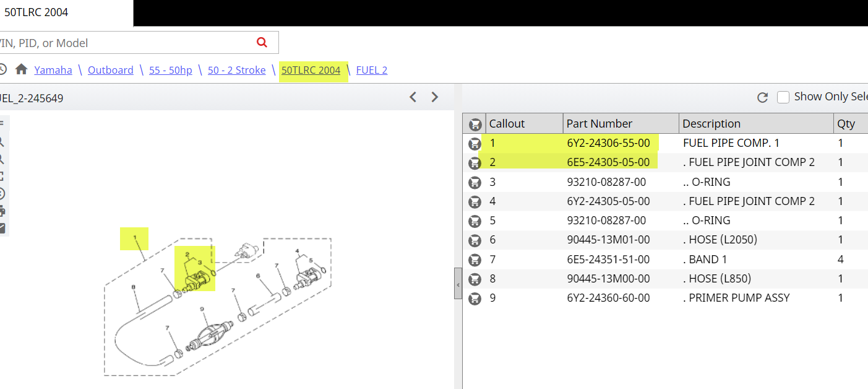
Task: Collapse the diagram panel with splitter arrow
Action: coord(458,284)
